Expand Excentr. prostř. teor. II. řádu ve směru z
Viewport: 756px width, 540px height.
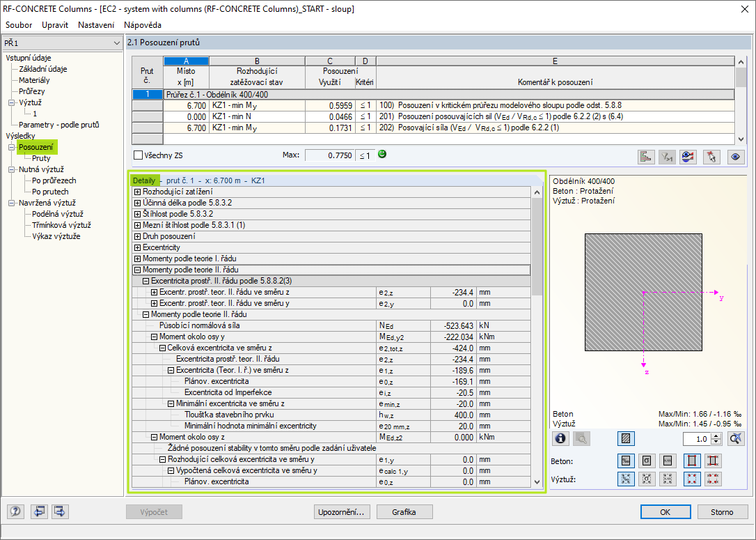tap(154, 292)
